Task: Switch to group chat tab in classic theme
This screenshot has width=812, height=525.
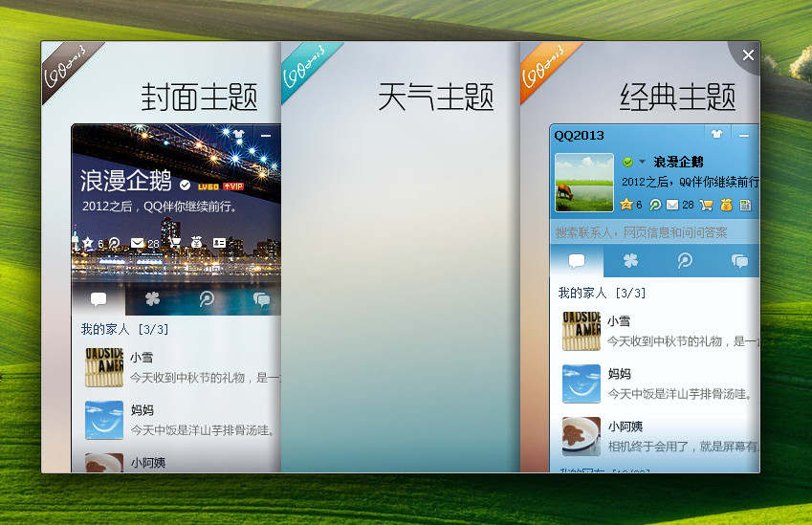Action: coord(739,261)
